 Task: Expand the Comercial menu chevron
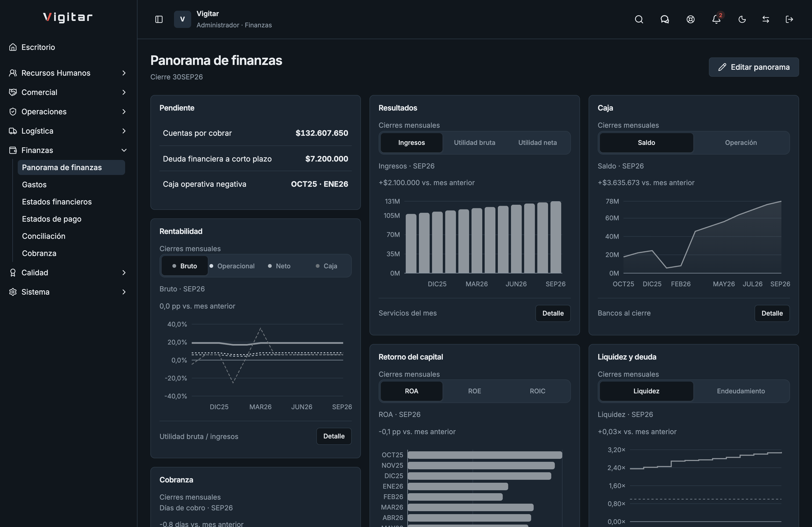click(x=124, y=92)
